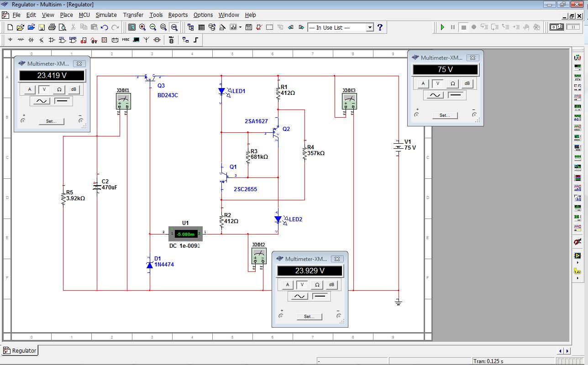Select the XMM1 multimeter on schematic

pyautogui.click(x=123, y=101)
